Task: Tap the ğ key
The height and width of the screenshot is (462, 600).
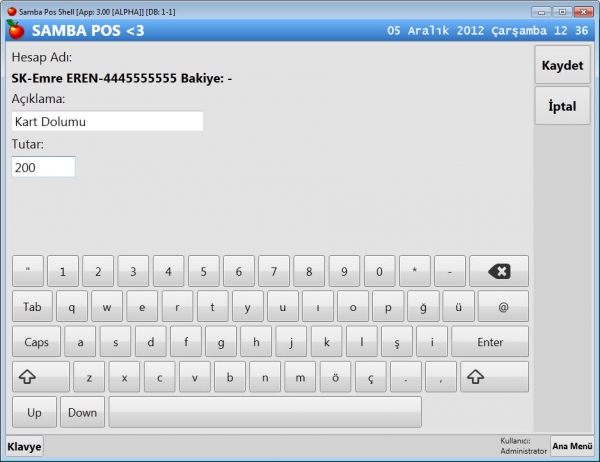Action: coord(424,307)
